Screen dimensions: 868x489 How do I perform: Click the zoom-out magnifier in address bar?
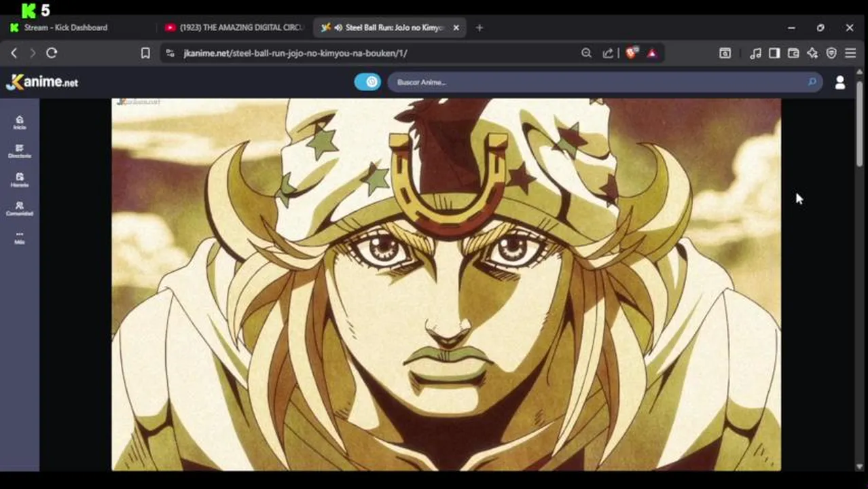586,53
